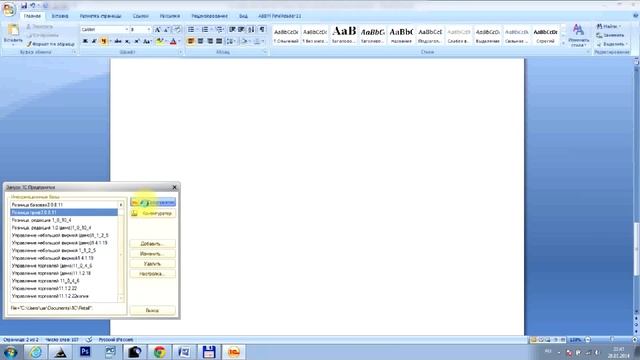Toggle italic formatting

(x=94, y=41)
